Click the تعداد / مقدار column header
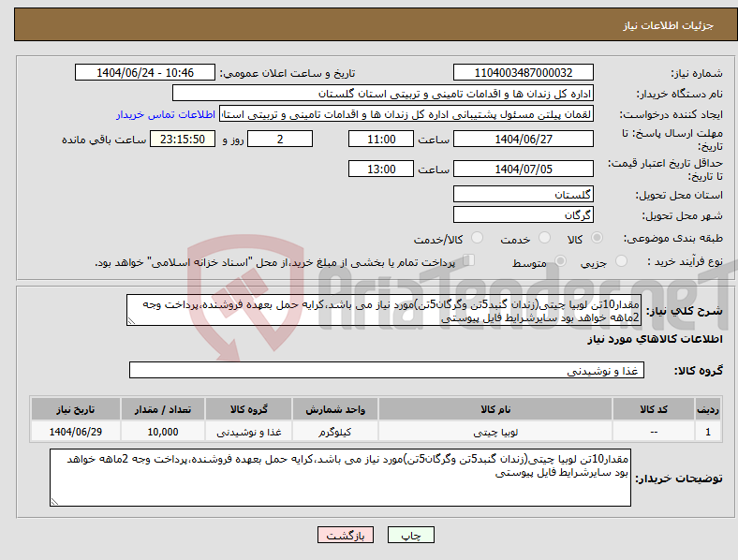Screen dimensions: 738x560 [163, 409]
